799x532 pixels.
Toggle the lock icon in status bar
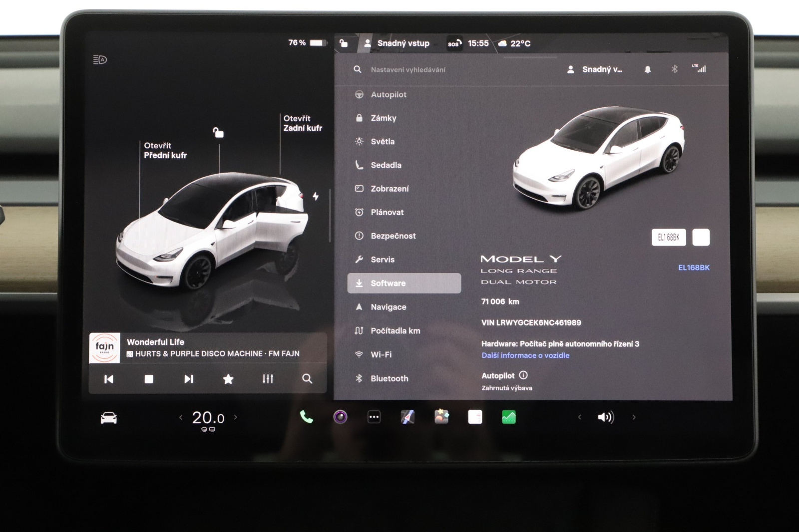(x=344, y=43)
